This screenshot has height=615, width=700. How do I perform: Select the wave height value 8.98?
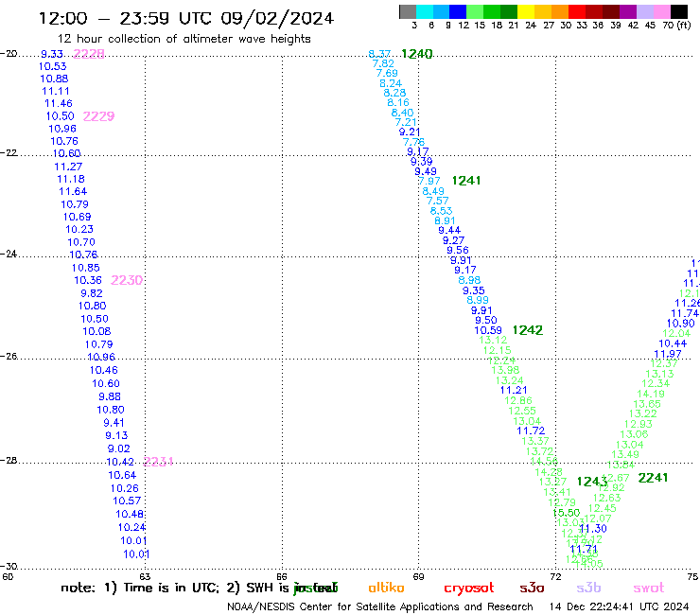pyautogui.click(x=469, y=280)
